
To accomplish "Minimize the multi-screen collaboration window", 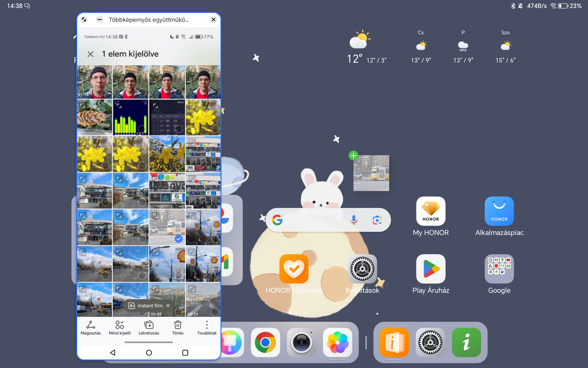I will 99,20.
